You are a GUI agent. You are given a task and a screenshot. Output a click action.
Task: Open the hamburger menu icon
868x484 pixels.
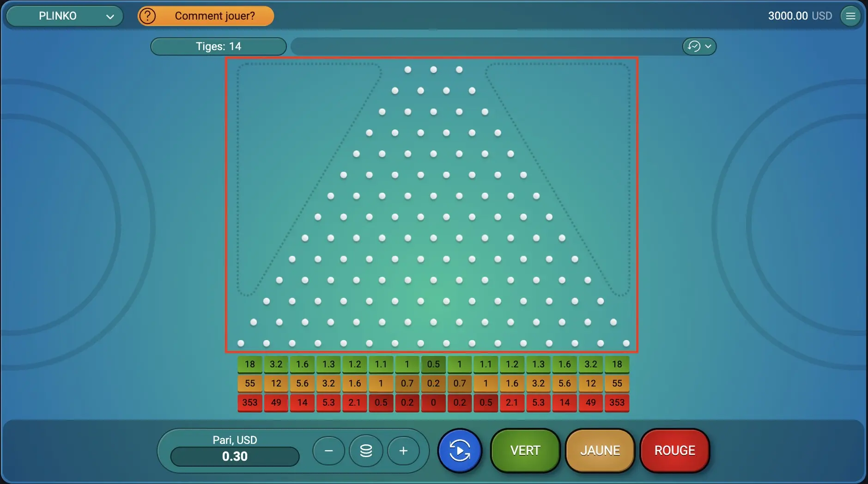click(850, 16)
